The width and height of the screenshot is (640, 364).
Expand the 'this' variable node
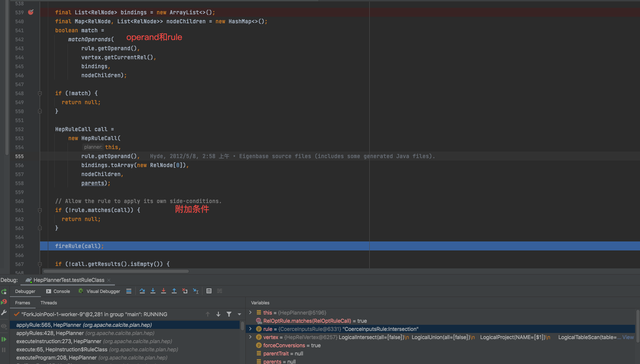tap(250, 313)
